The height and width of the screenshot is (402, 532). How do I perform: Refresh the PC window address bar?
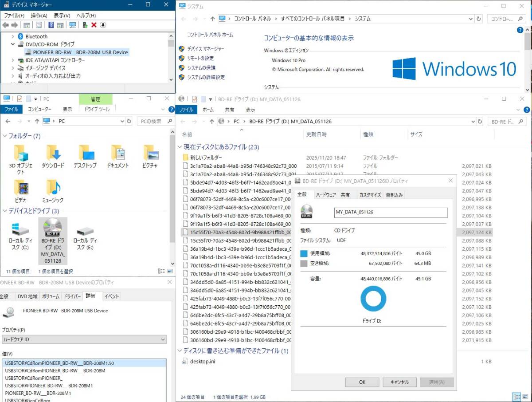(x=129, y=121)
